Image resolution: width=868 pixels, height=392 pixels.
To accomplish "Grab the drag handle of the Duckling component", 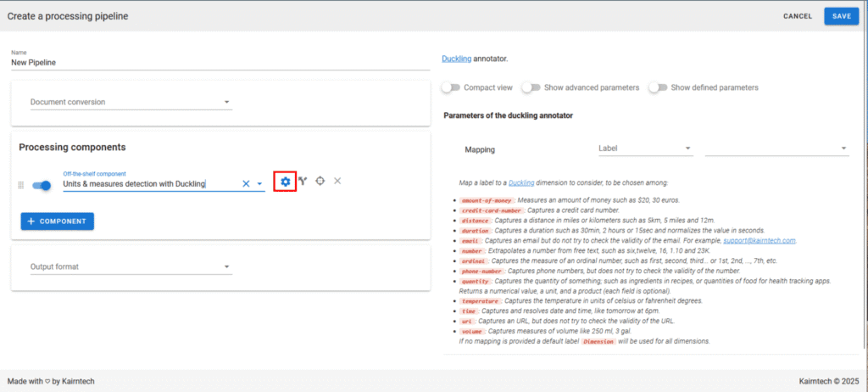I will (22, 185).
